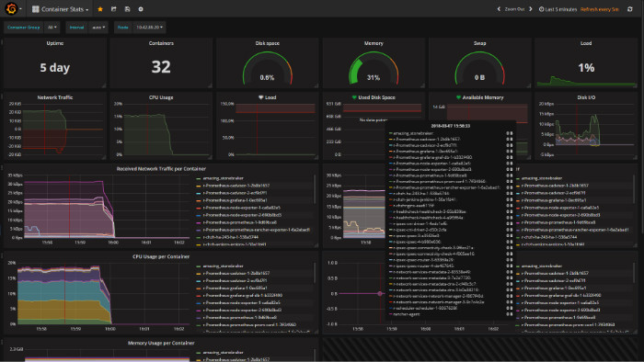Click the refresh dashboard icon
Screen dimensions: 644x362
tap(630, 9)
